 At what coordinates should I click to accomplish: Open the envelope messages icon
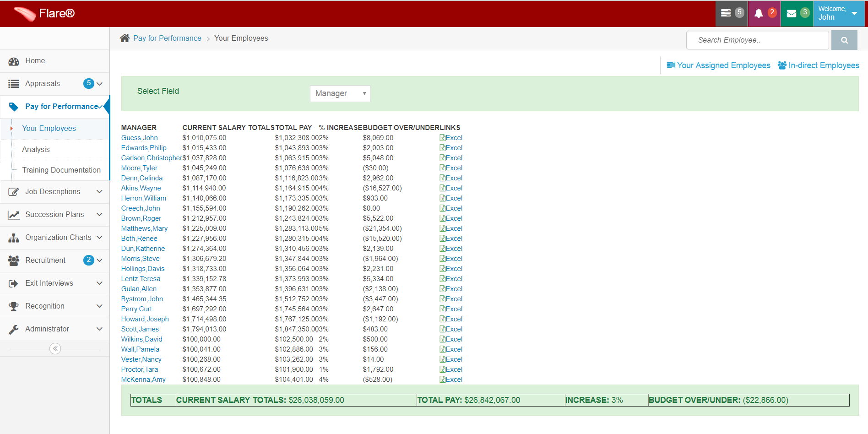(x=792, y=14)
